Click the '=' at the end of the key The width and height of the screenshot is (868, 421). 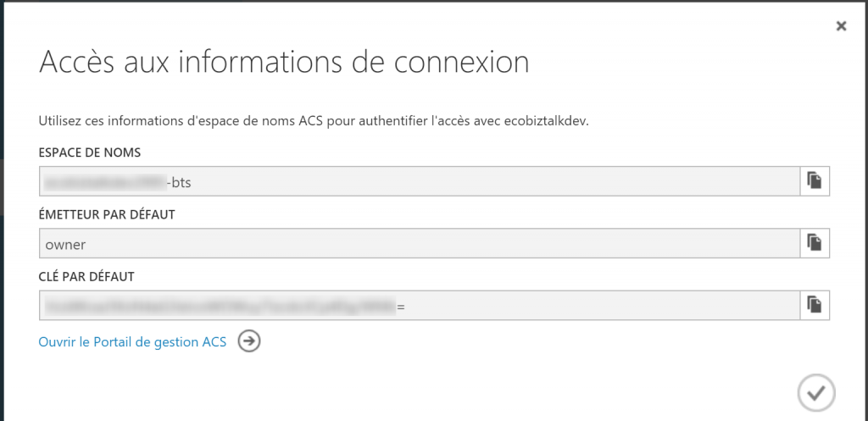point(401,305)
